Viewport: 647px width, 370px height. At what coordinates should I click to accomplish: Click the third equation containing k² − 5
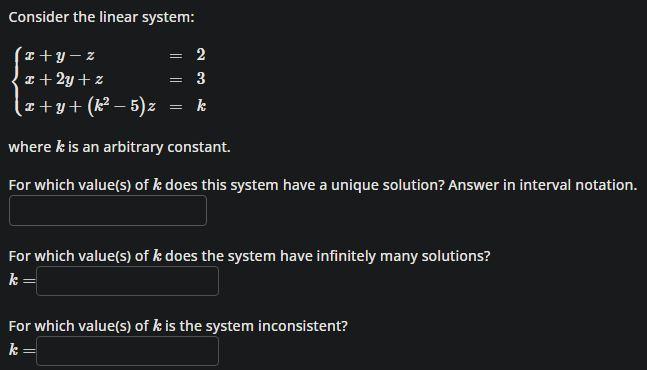point(90,106)
